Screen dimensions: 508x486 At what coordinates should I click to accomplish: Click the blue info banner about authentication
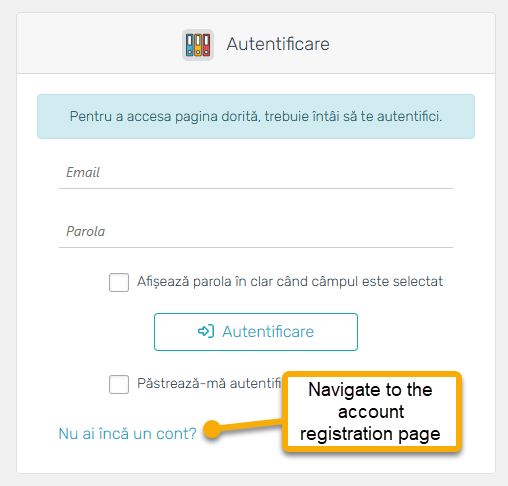(256, 116)
